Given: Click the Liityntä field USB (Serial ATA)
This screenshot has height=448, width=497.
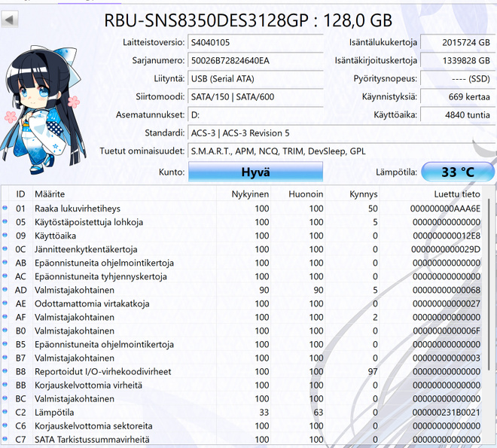Looking at the screenshot, I should (255, 78).
